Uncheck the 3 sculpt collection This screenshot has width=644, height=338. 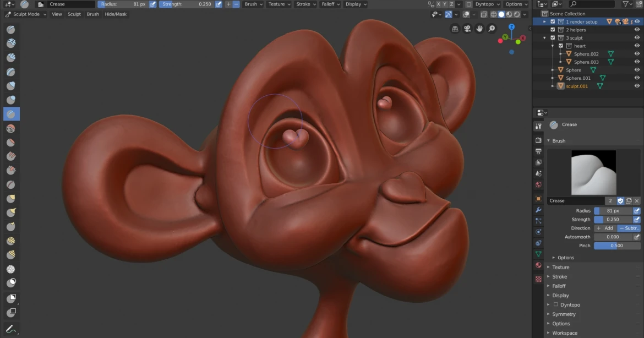pos(553,38)
